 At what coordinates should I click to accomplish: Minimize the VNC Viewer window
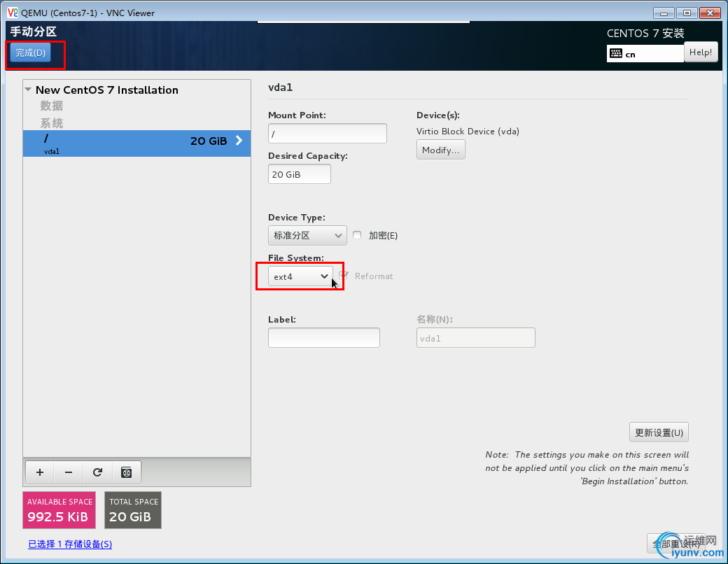(x=664, y=13)
